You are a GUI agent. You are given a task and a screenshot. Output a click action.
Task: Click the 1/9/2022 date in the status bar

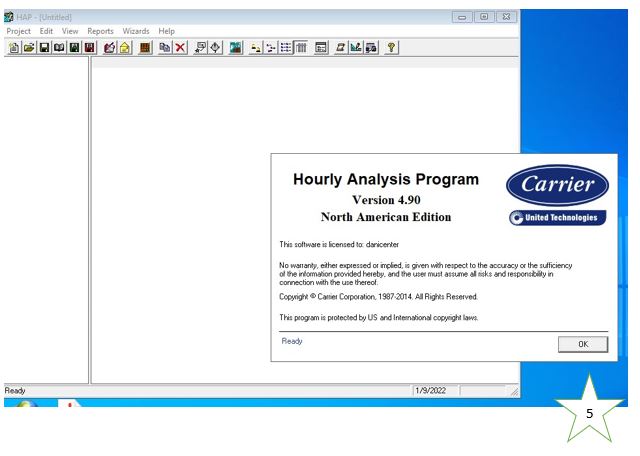point(429,390)
